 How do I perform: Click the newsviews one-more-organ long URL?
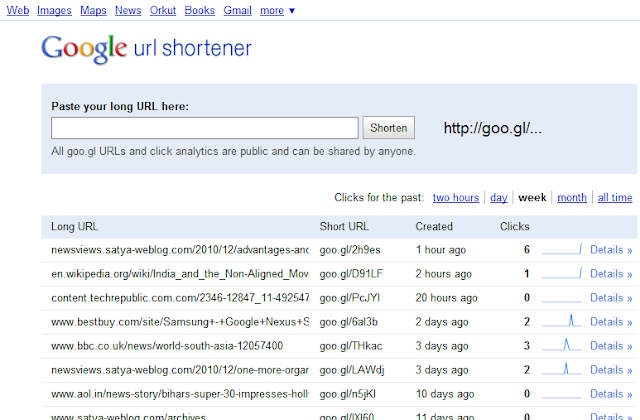point(180,370)
